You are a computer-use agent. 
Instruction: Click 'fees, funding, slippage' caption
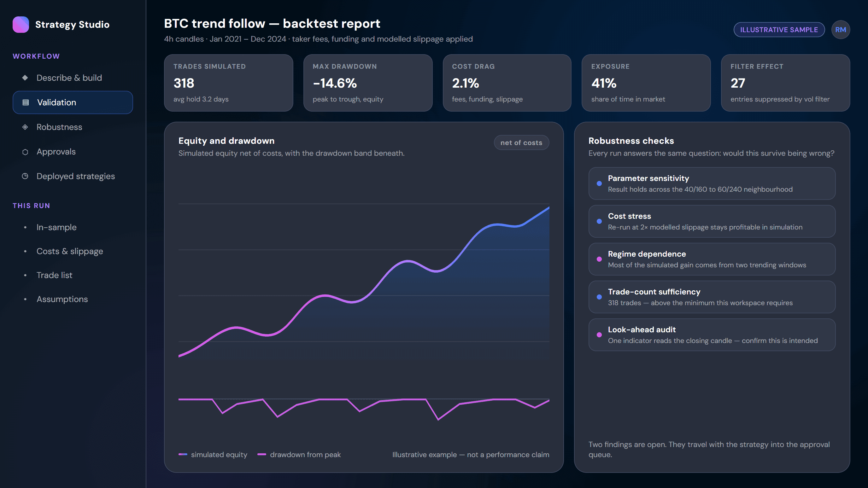click(x=487, y=99)
